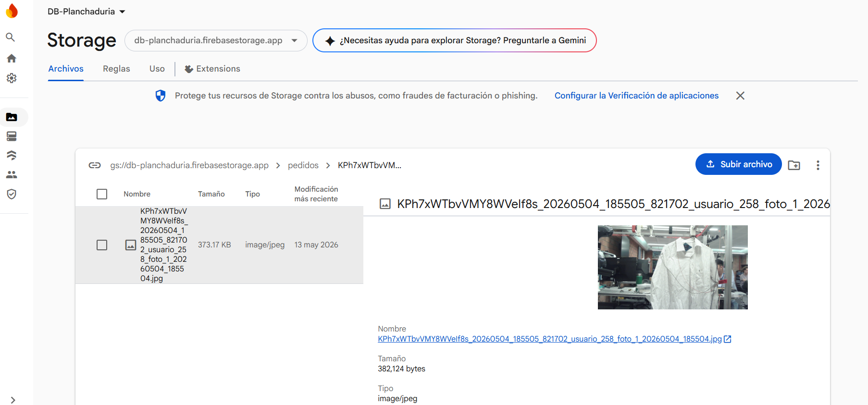Click Modificación más reciente column header
Viewport: 868px width, 405px height.
(316, 194)
